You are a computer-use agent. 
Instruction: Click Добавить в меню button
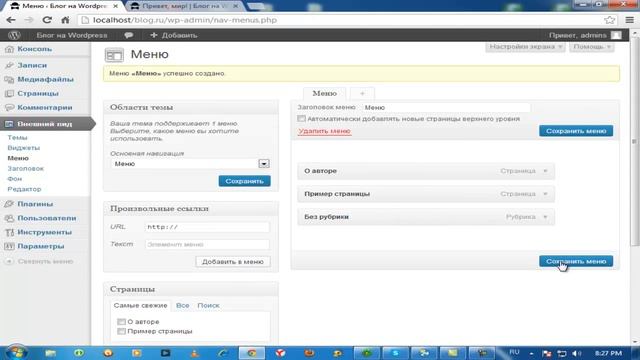[x=233, y=262]
